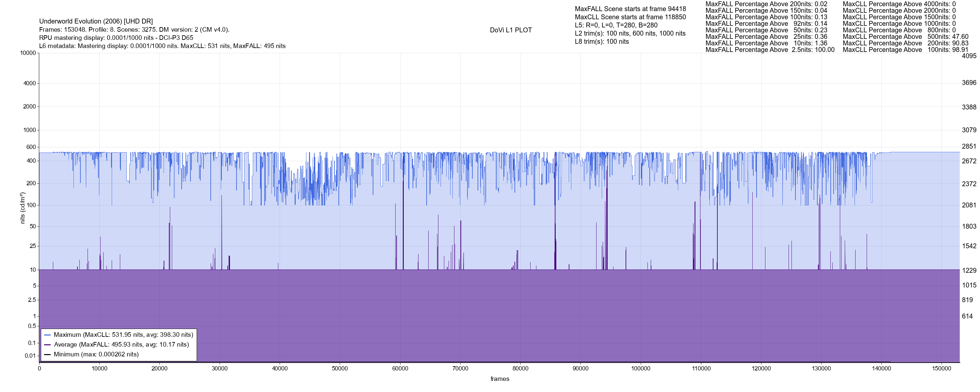The height and width of the screenshot is (392, 980).
Task: Click the black Minimum legend line swatch
Action: [x=48, y=355]
